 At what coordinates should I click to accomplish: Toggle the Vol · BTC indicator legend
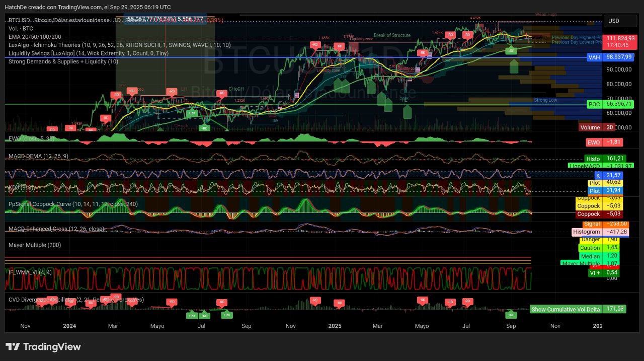pos(21,29)
